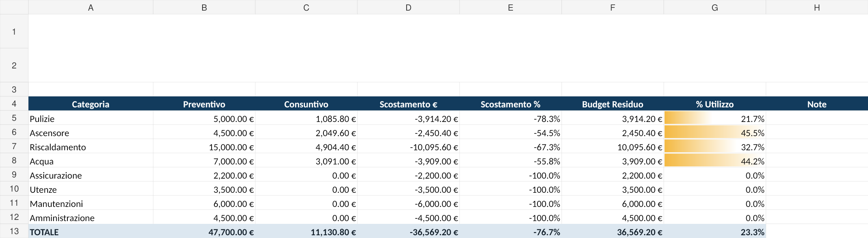Select column G header
The height and width of the screenshot is (238, 868).
[715, 7]
